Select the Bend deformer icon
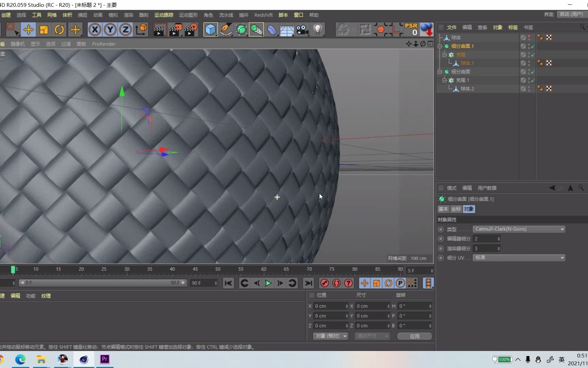 pos(272,30)
